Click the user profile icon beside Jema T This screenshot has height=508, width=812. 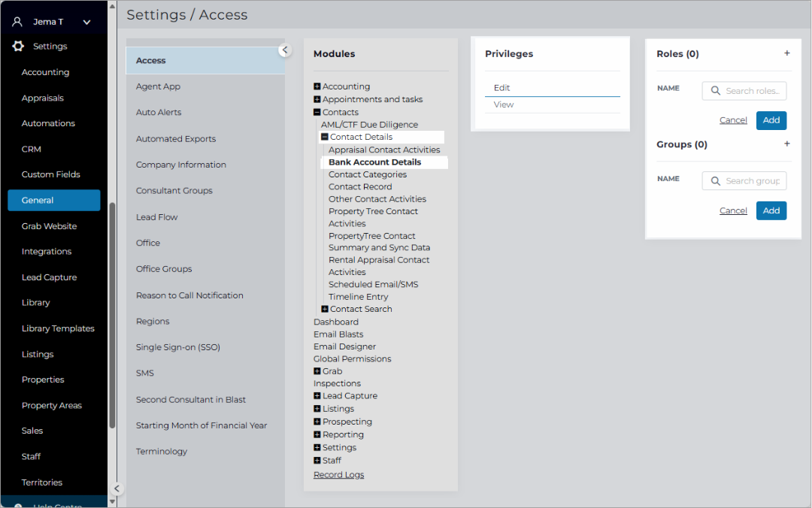[17, 22]
